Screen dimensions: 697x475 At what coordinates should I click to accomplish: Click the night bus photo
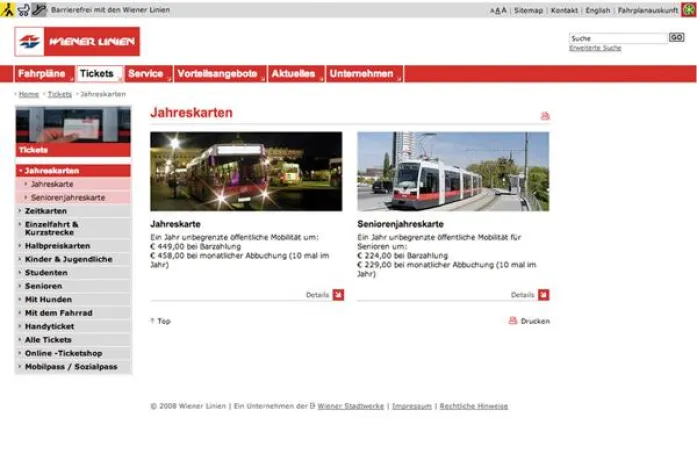[246, 171]
